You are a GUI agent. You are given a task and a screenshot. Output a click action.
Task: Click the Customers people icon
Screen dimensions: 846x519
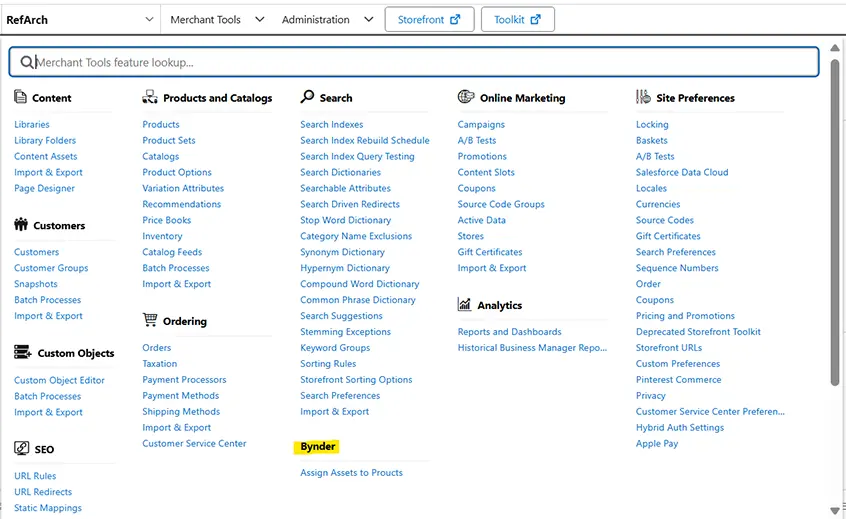click(21, 224)
